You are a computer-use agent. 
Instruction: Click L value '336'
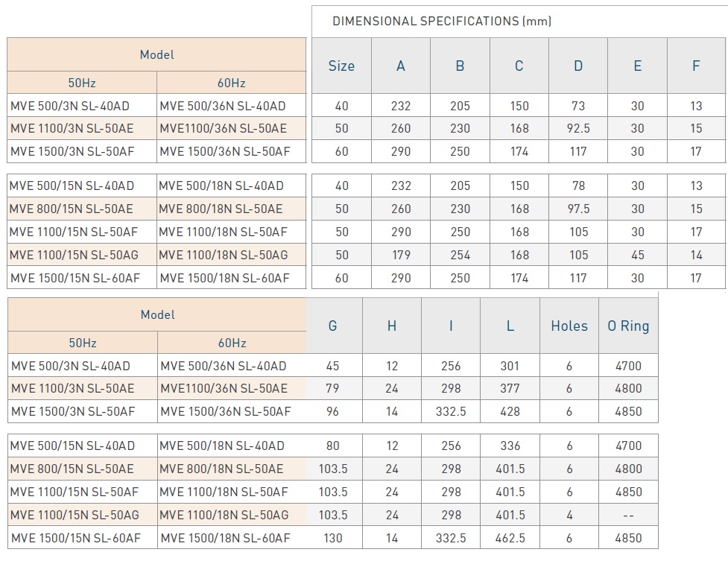(x=510, y=446)
